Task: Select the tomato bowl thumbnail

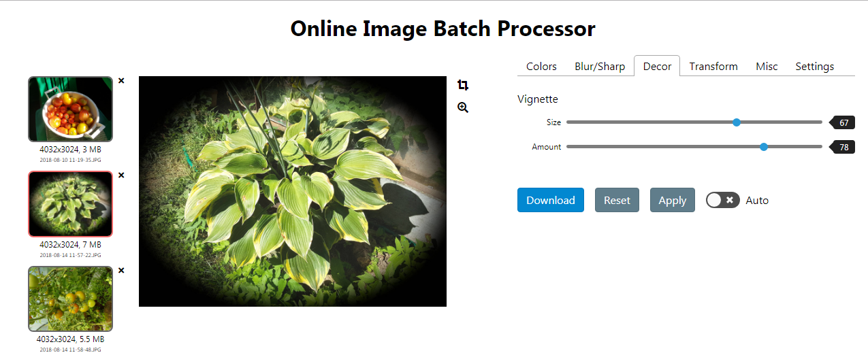Action: point(70,109)
